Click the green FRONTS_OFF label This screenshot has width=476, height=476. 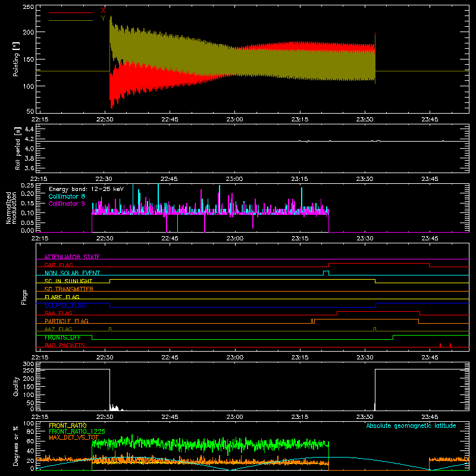pos(62,337)
